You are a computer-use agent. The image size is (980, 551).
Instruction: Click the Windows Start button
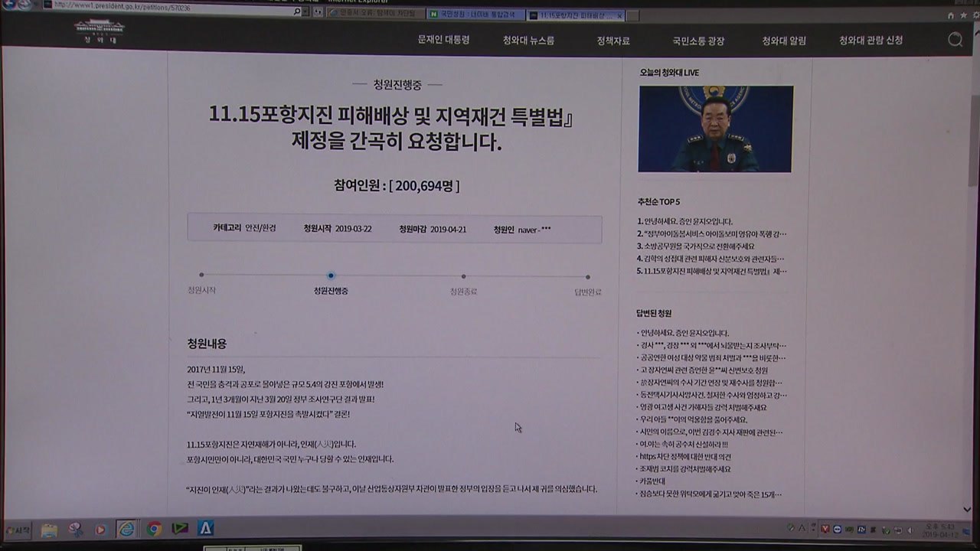[x=17, y=530]
